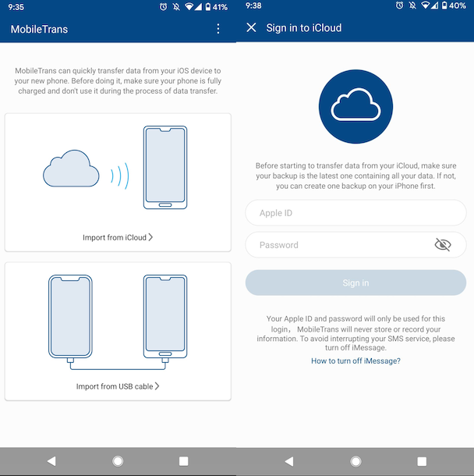Tap the cell signal icon in left status bar

click(x=198, y=7)
